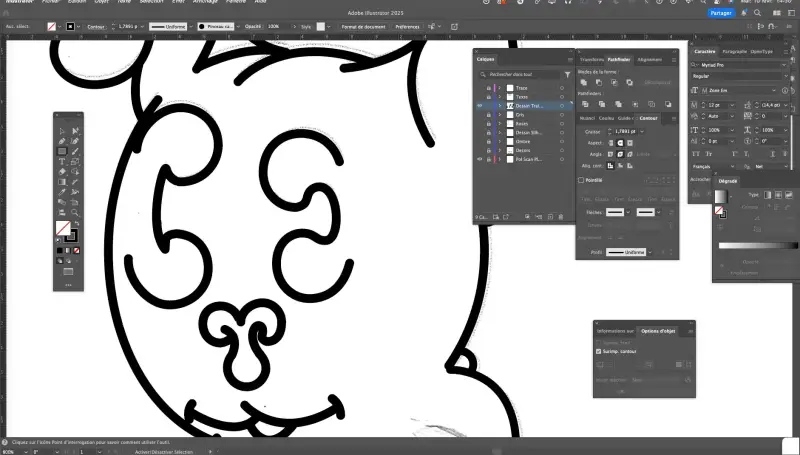Open the Edit Toolbar three-dots button
Screen dimensions: 800x455
pos(68,285)
